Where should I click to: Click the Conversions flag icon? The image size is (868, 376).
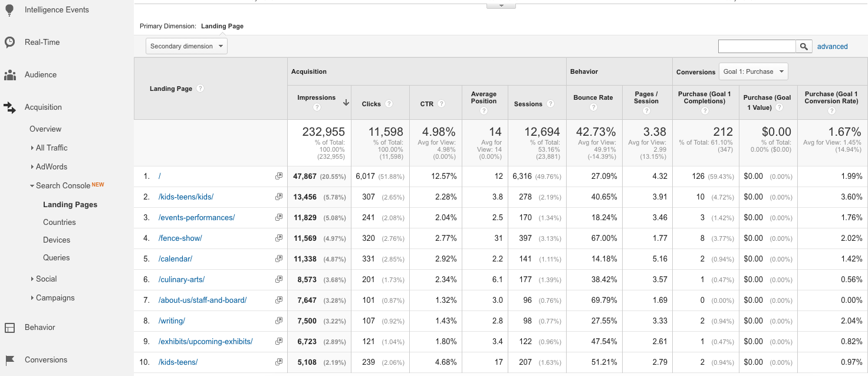click(x=10, y=360)
